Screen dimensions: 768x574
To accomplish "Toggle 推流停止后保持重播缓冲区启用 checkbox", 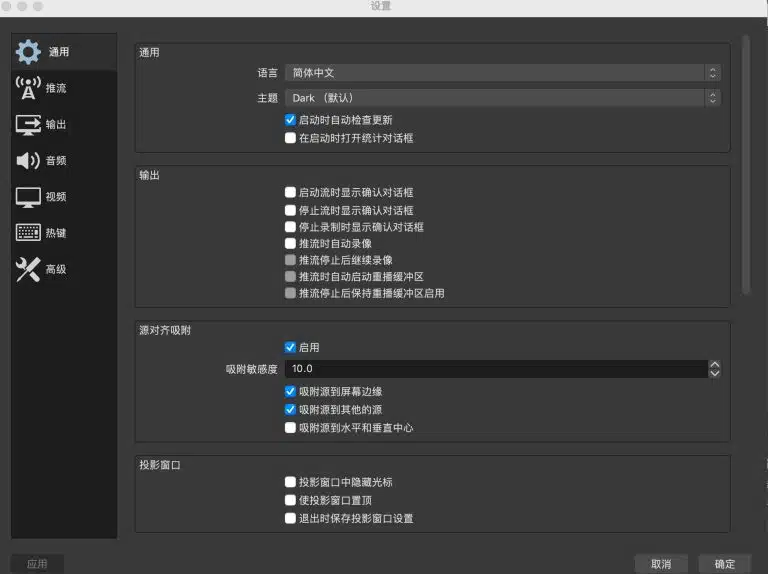I will pyautogui.click(x=290, y=293).
